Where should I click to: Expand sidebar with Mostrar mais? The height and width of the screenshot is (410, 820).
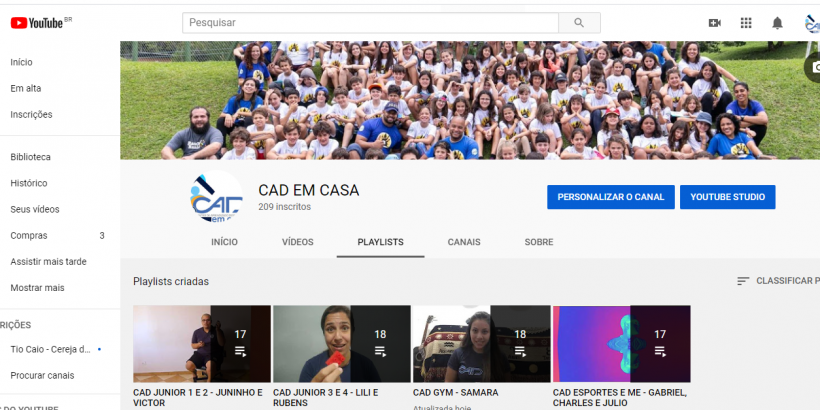click(x=37, y=287)
